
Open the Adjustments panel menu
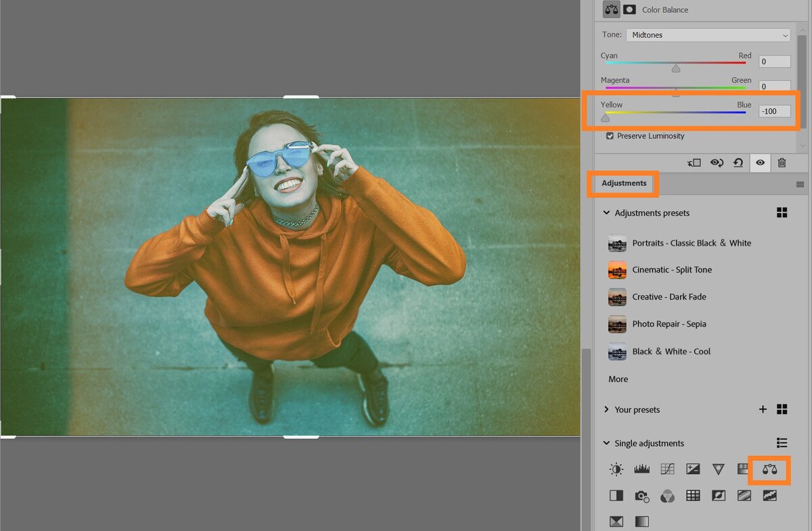800,184
